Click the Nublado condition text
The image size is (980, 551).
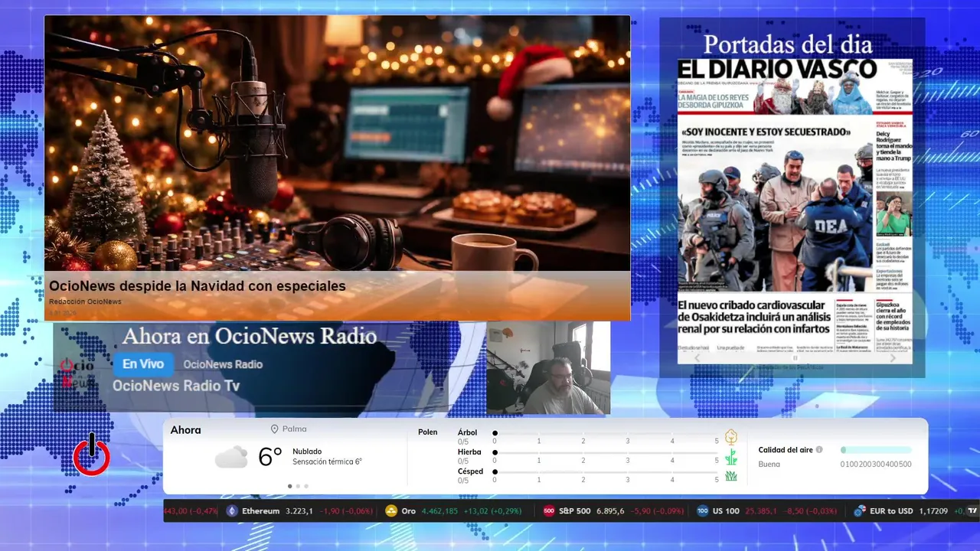[x=307, y=452]
